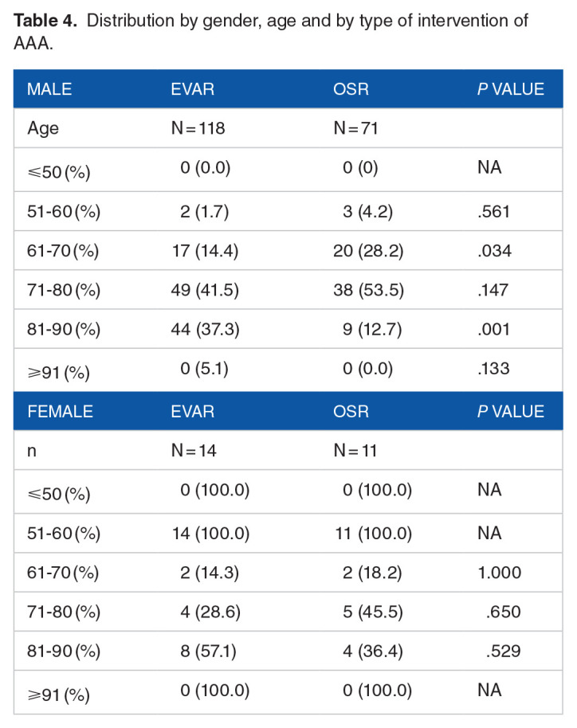
Task: Select the MALE header cell
Action: pyautogui.click(x=49, y=89)
